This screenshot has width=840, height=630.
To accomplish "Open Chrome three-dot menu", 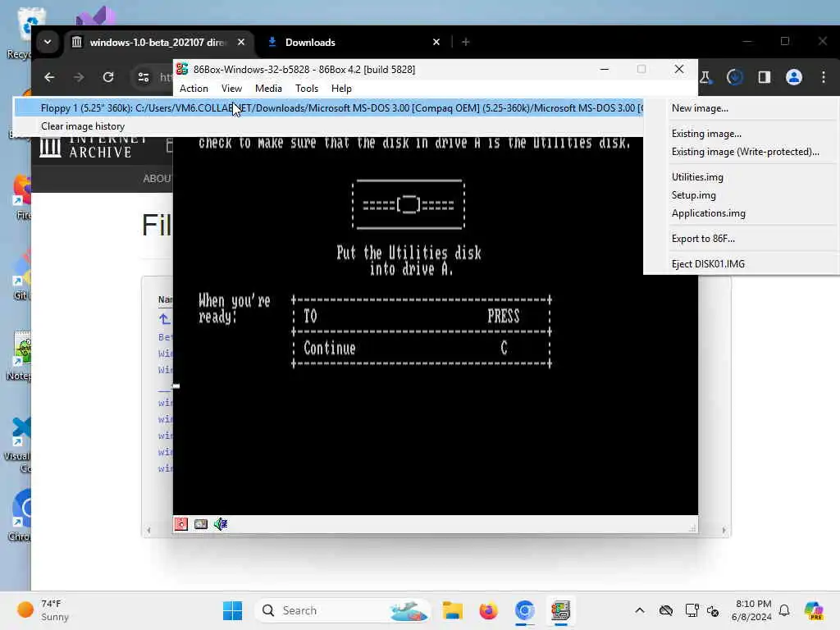I will (x=824, y=77).
